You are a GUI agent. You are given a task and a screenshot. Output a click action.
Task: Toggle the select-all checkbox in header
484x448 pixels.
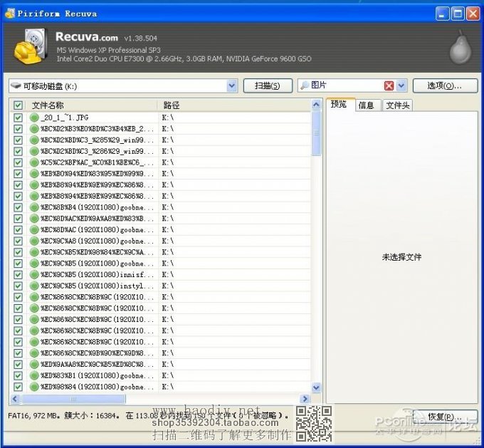[18, 105]
